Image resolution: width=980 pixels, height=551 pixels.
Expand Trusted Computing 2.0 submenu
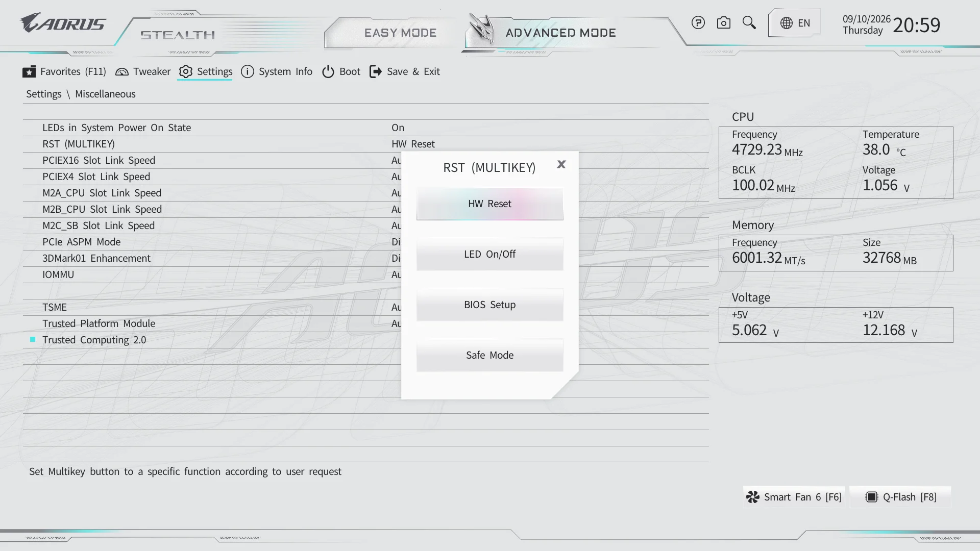(x=94, y=340)
